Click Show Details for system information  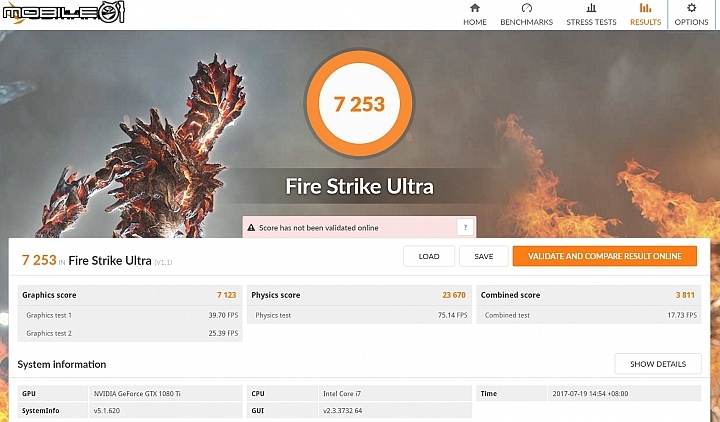[x=658, y=364]
